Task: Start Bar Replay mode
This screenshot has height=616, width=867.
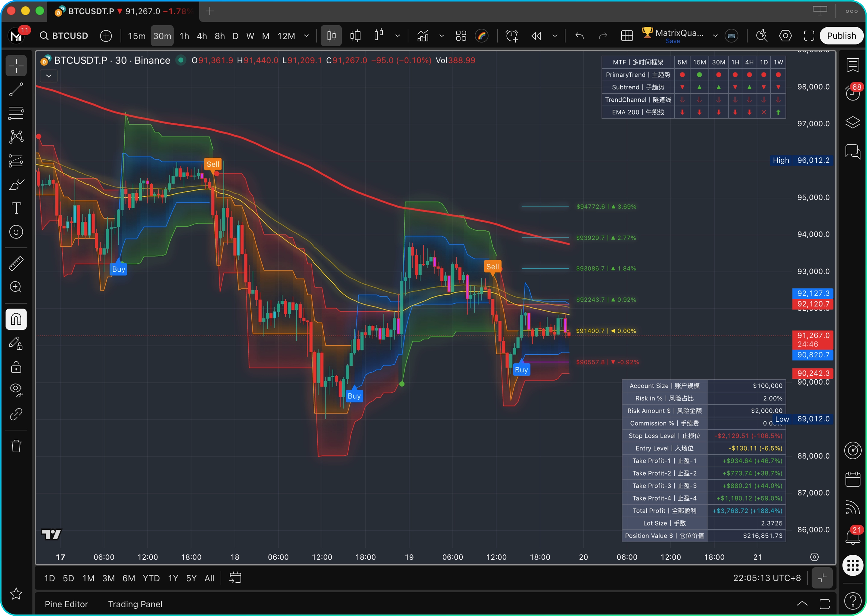Action: tap(536, 36)
